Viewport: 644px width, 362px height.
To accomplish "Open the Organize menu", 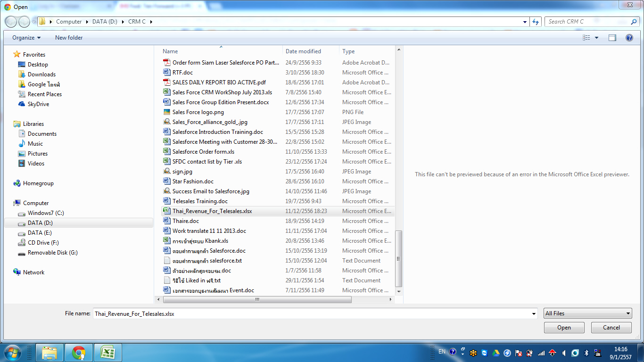I will [26, 38].
